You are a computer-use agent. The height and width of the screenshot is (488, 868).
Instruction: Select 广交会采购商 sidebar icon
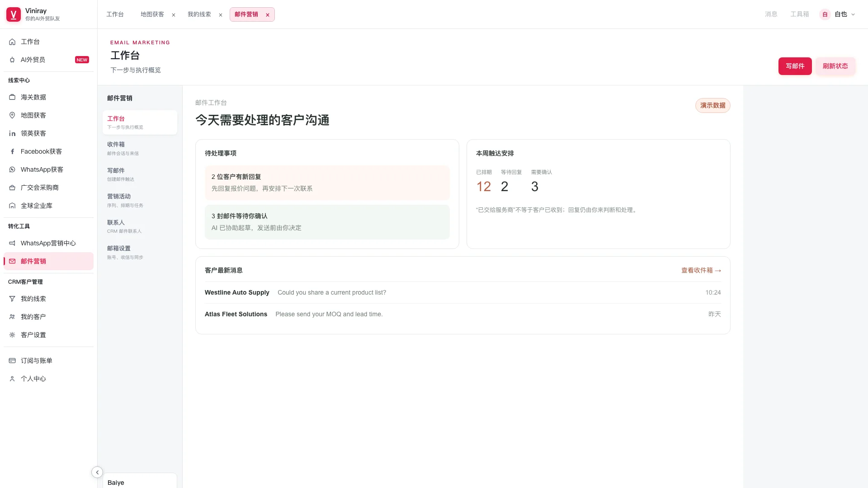pyautogui.click(x=12, y=188)
